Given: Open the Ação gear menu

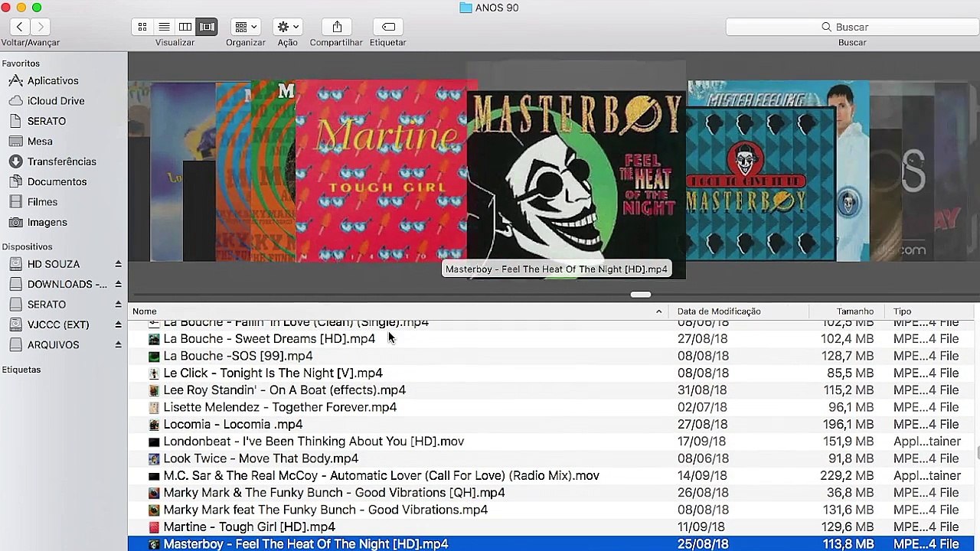Looking at the screenshot, I should [x=288, y=27].
